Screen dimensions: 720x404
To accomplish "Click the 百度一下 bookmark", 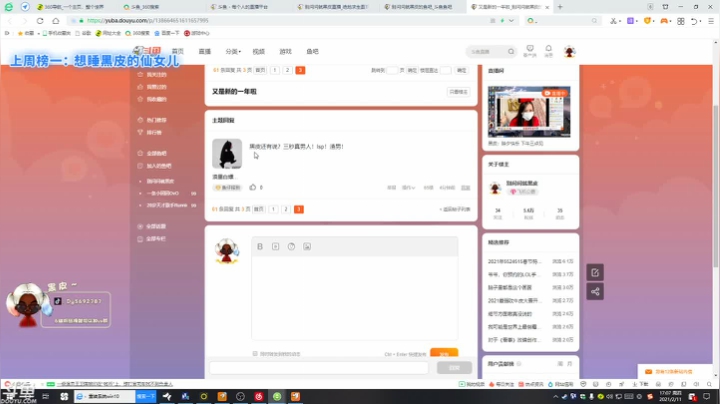I will (x=167, y=33).
